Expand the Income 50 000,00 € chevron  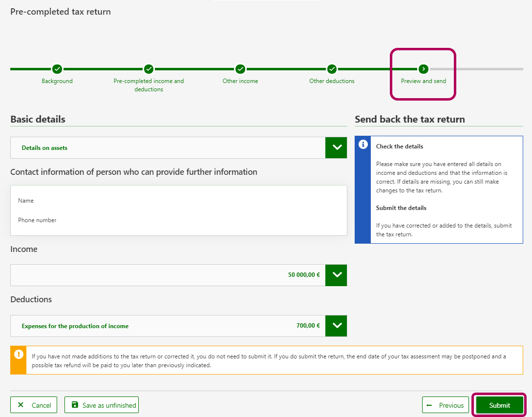click(x=336, y=275)
